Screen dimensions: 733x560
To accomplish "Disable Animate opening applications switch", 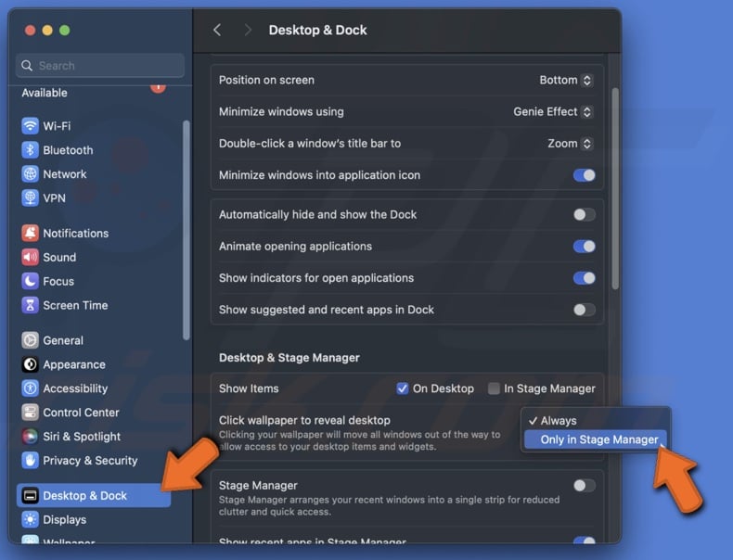I will [x=584, y=246].
